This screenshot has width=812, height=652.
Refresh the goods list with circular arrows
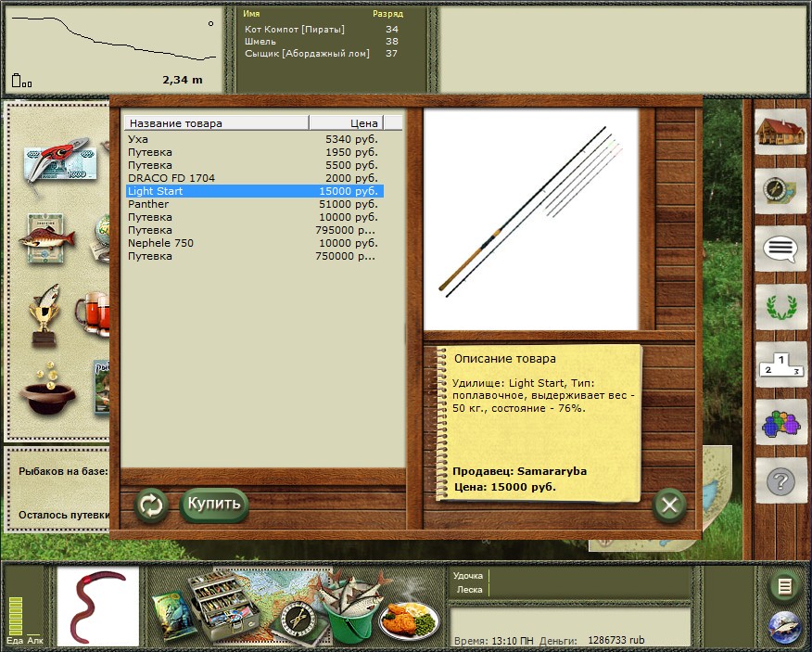(x=150, y=505)
